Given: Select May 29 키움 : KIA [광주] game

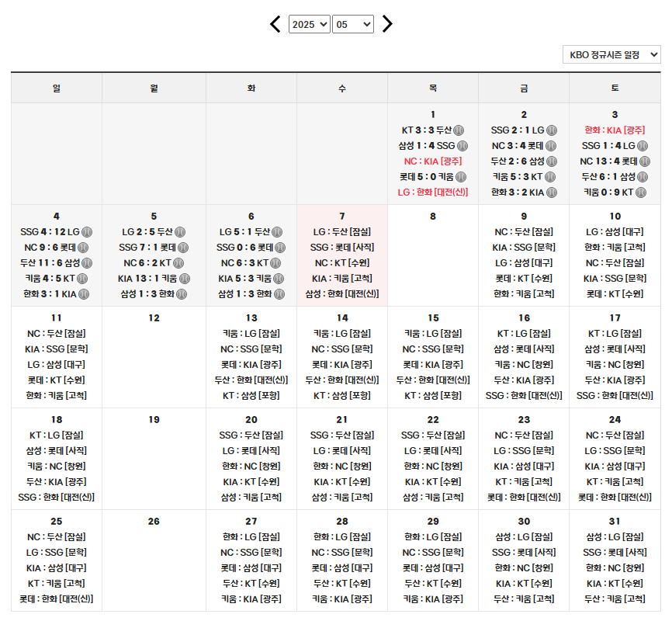Looking at the screenshot, I should click(433, 598).
